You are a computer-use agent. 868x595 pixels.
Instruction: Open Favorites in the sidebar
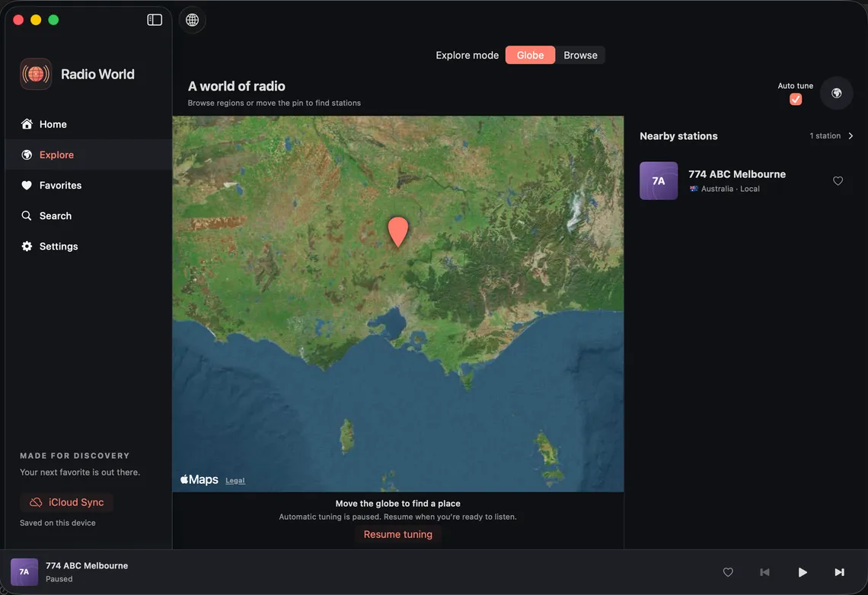[88, 185]
